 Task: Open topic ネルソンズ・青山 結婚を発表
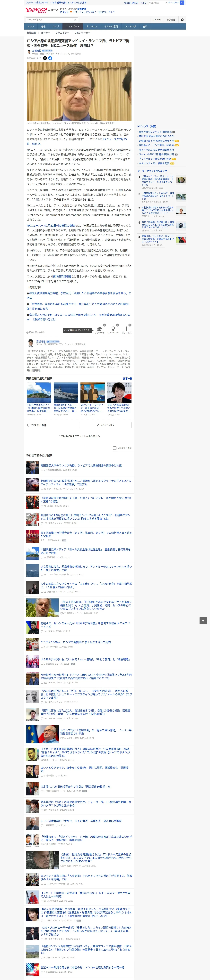(x=154, y=164)
